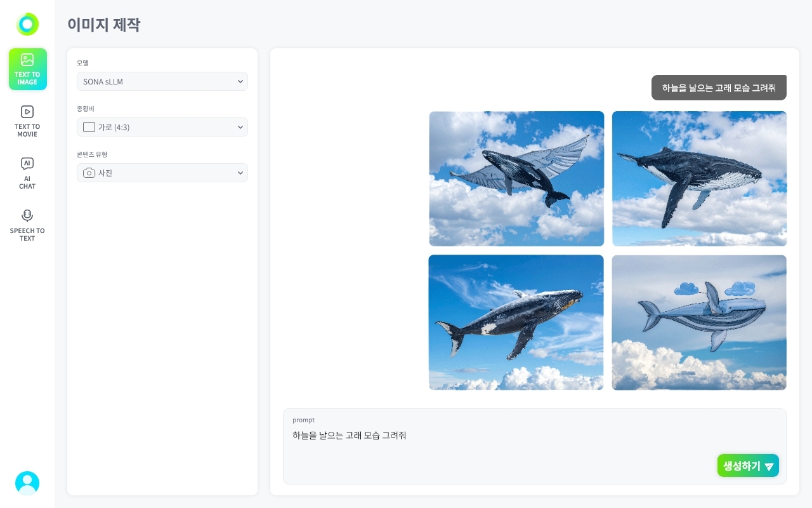The image size is (812, 508).
Task: Open the AI Chat section
Action: tap(27, 173)
